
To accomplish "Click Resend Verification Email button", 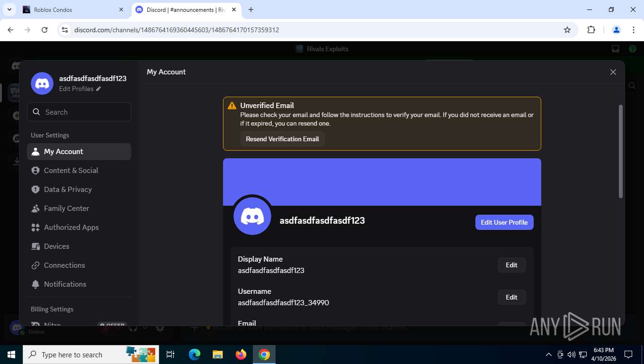I will (282, 139).
